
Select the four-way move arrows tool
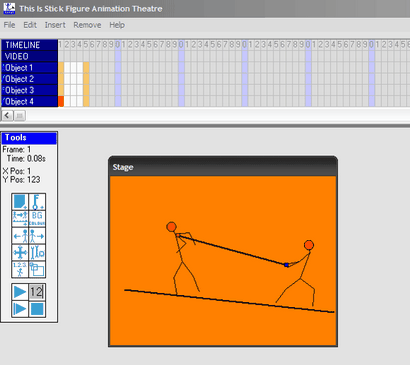pyautogui.click(x=20, y=253)
